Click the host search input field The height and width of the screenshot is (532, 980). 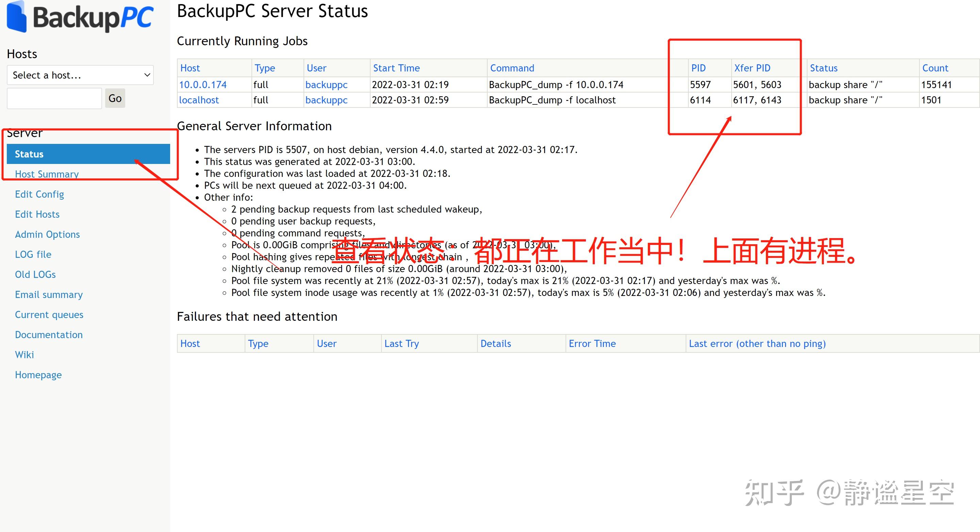point(54,99)
